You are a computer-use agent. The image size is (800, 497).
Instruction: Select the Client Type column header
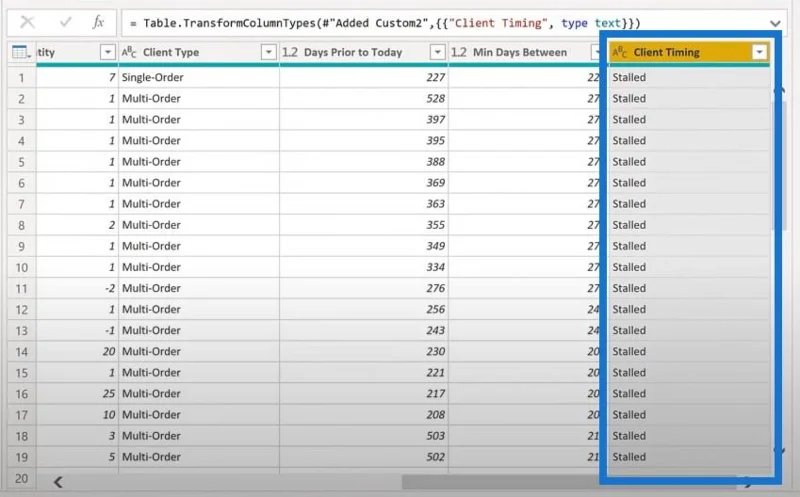[199, 52]
